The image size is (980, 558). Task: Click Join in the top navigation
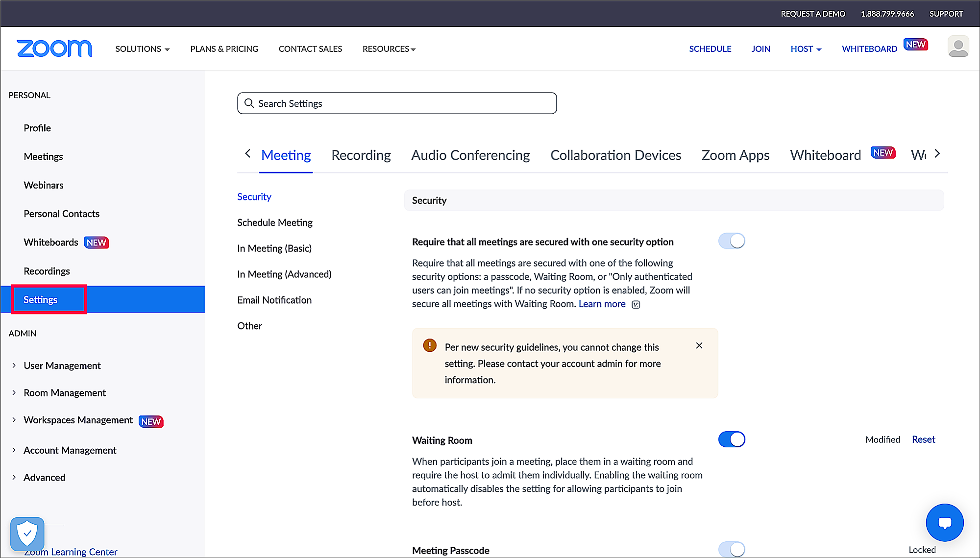760,49
